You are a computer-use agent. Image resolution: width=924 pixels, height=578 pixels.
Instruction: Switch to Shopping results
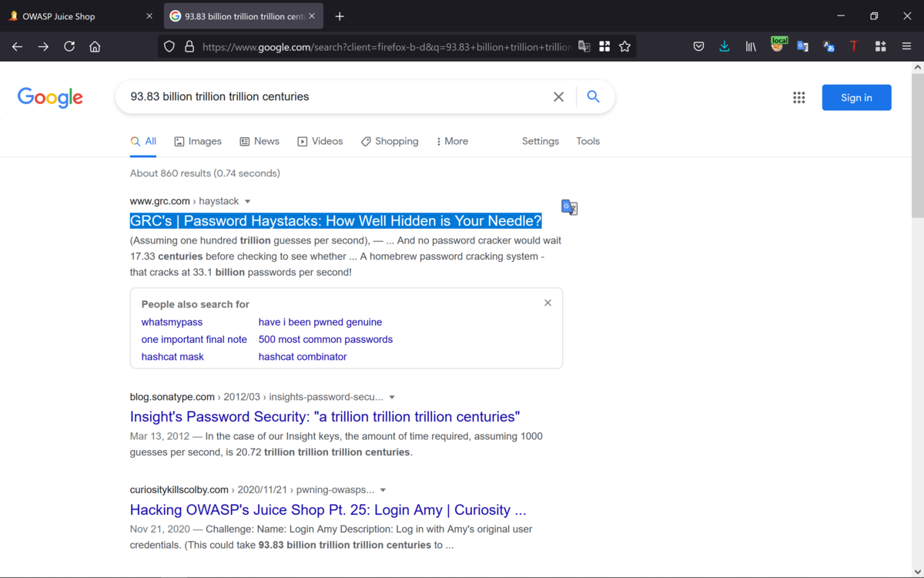point(390,141)
